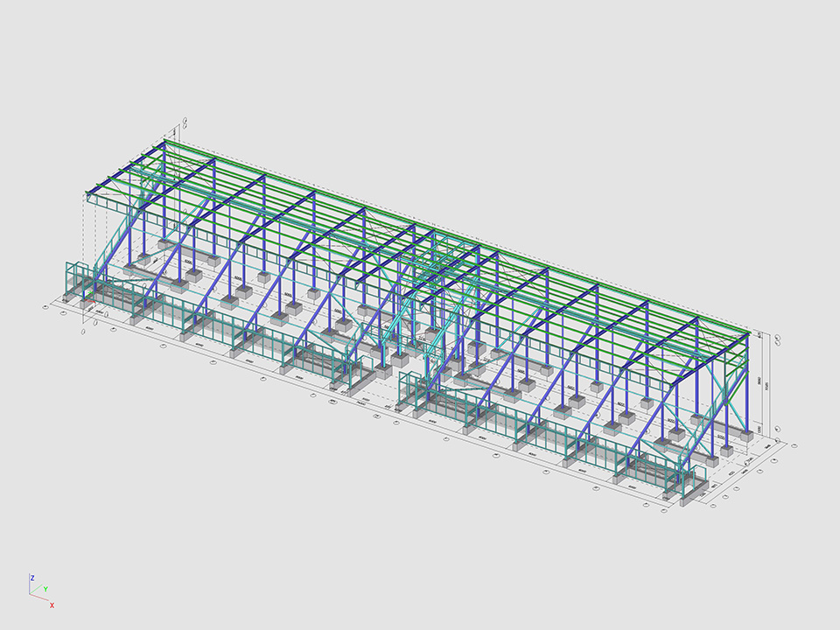This screenshot has height=630, width=840.
Task: Click the central cross-frame at the roof middle
Action: pos(435,262)
